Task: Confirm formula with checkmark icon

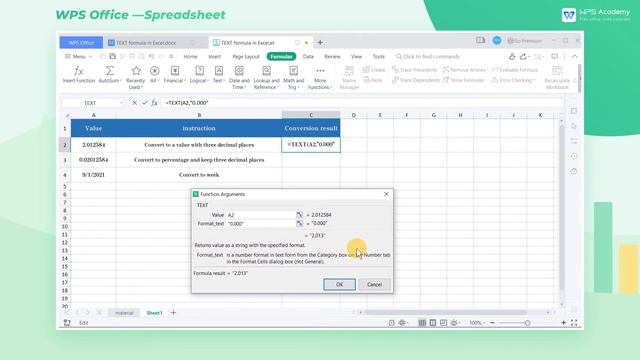Action: tap(144, 103)
